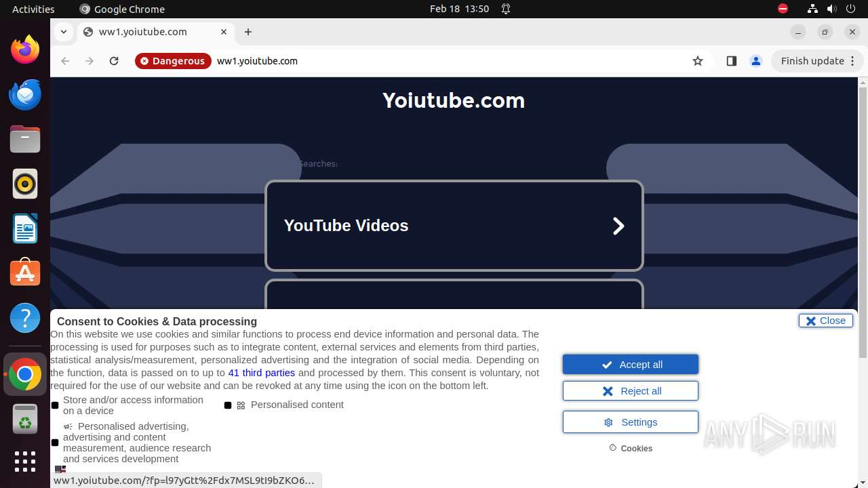Open the volume indicator in top bar
This screenshot has height=488, width=868.
pyautogui.click(x=831, y=9)
